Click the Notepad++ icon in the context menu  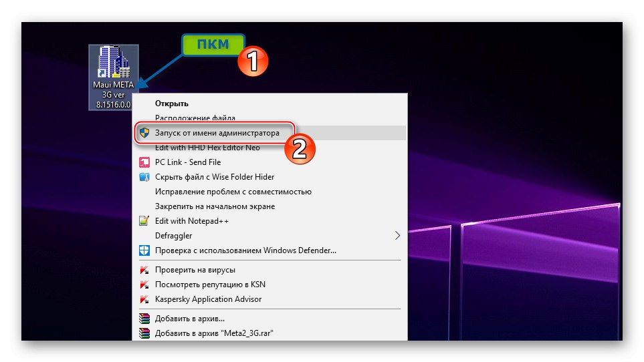[144, 221]
